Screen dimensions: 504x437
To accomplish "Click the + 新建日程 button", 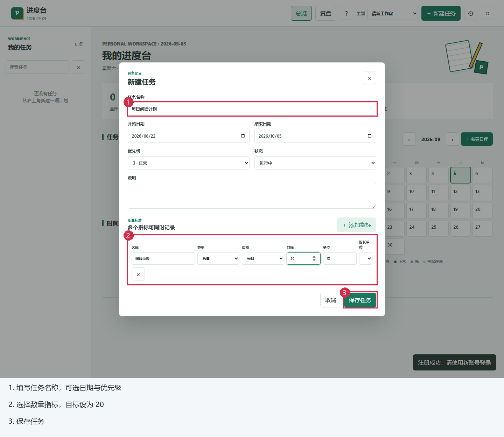I will pos(477,139).
